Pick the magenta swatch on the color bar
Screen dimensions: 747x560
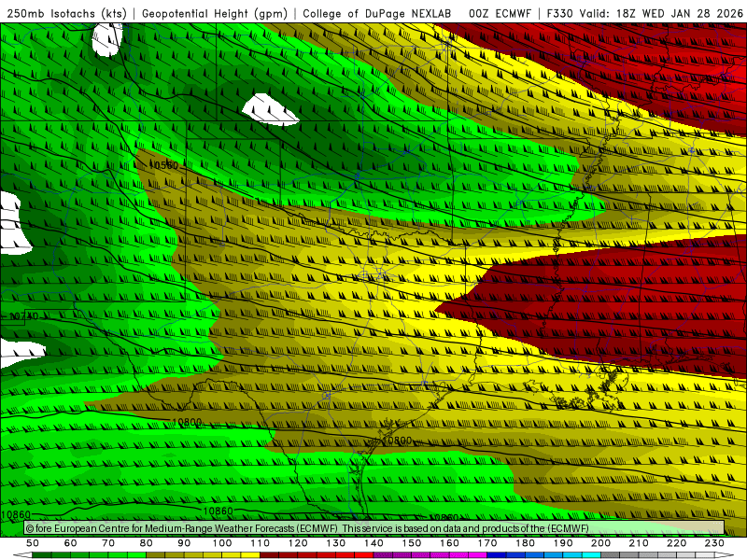[477, 555]
